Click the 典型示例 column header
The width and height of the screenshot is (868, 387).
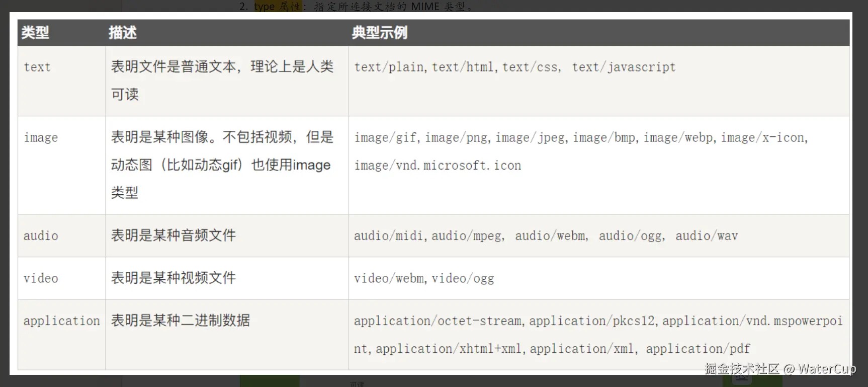(380, 33)
